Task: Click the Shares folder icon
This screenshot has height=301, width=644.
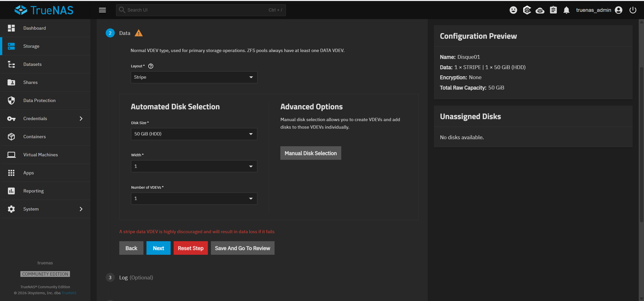Action: 11,82
